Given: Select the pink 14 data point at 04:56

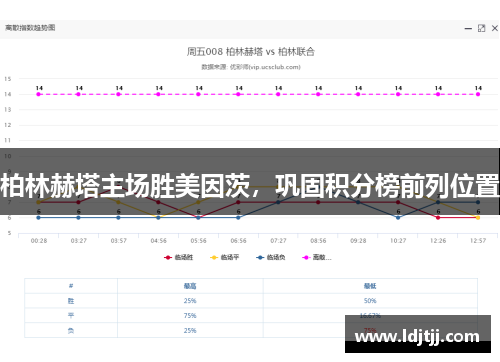Looking at the screenshot, I should point(158,94).
